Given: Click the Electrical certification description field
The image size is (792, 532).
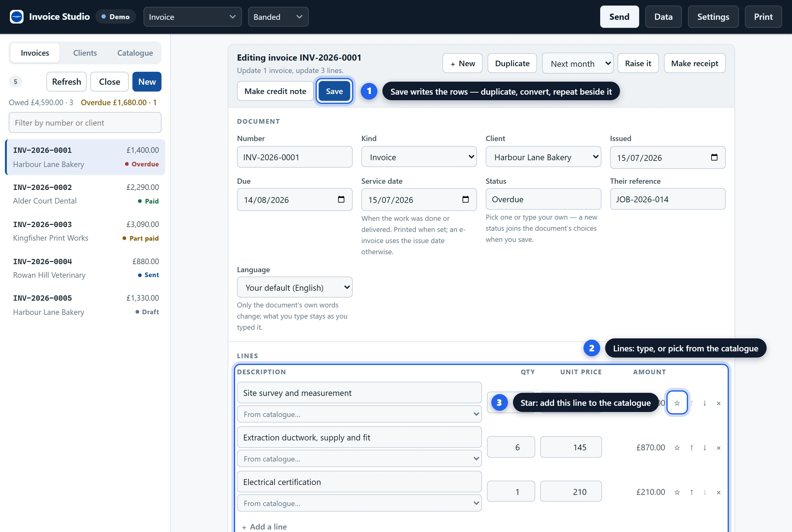Looking at the screenshot, I should (359, 482).
